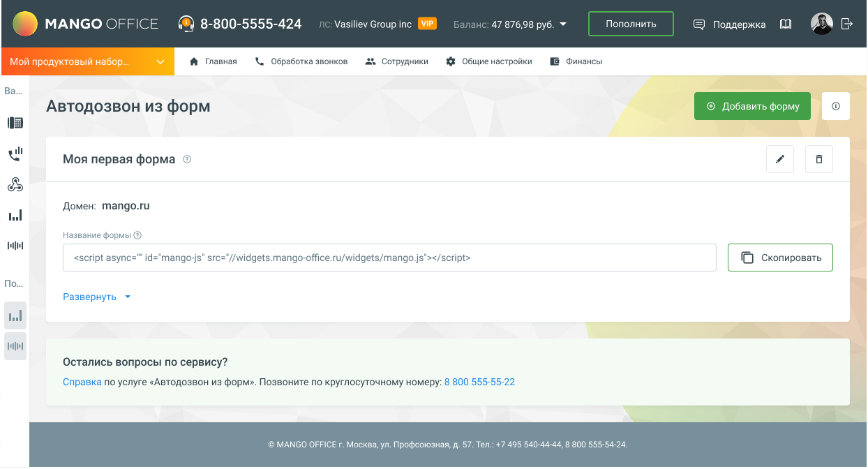Open Мой продуктовый набор dropdown
868x469 pixels.
[87, 61]
